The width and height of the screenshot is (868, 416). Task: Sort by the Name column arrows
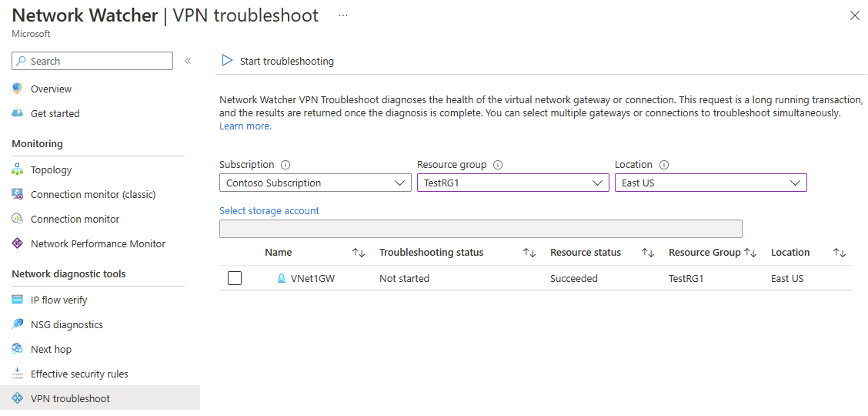[x=359, y=253]
